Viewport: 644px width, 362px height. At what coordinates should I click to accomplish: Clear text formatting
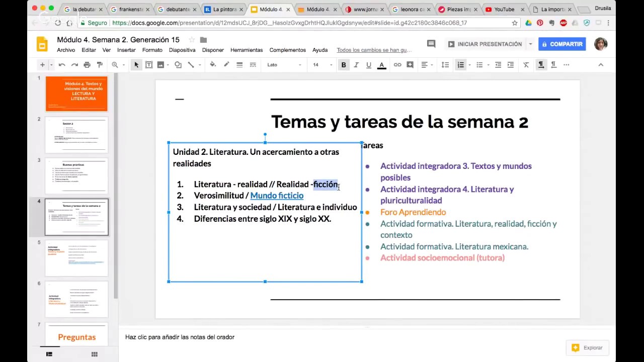pos(526,65)
